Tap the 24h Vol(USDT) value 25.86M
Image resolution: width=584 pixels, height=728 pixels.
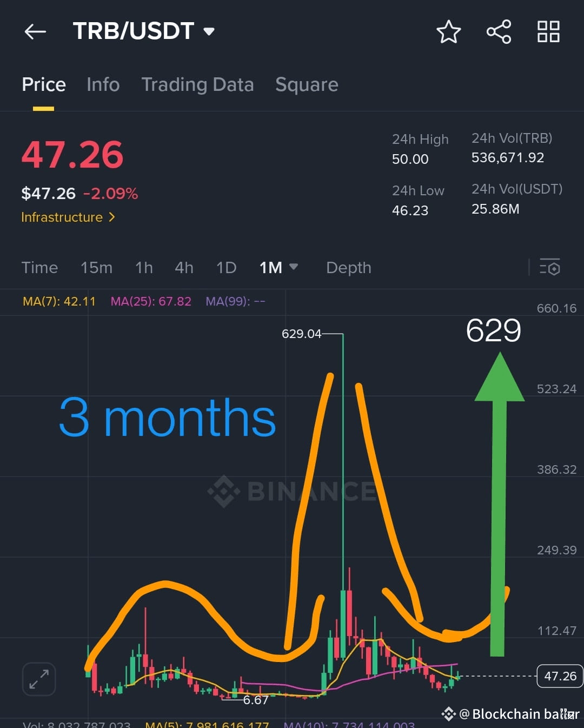tap(495, 209)
